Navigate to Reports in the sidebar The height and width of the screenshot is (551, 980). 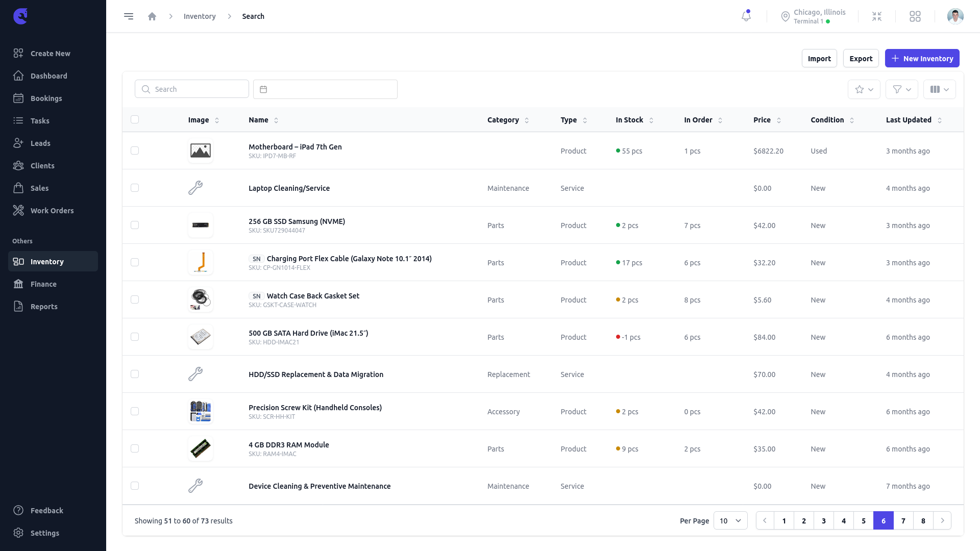pyautogui.click(x=44, y=307)
